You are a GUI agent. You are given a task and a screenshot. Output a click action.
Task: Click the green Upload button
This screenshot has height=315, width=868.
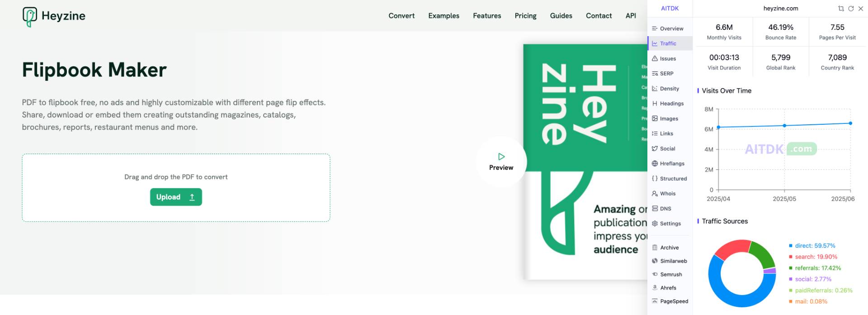176,197
